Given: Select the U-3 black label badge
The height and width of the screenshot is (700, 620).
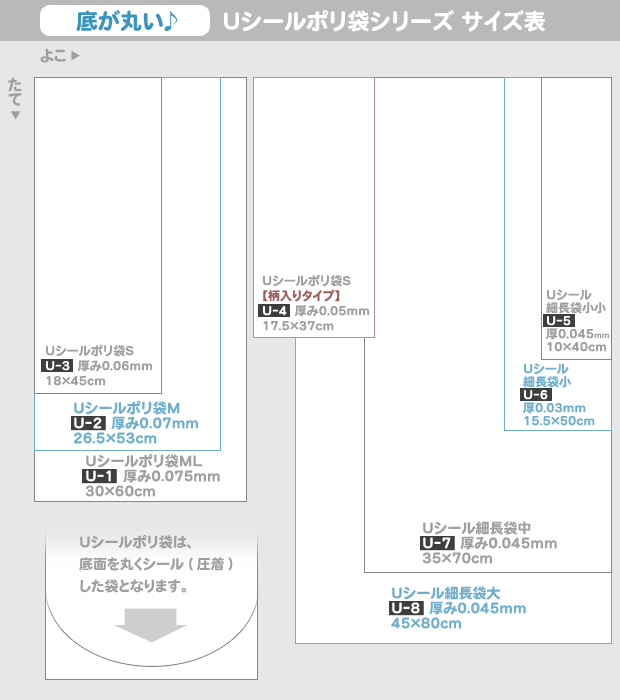Looking at the screenshot, I should coord(57,366).
